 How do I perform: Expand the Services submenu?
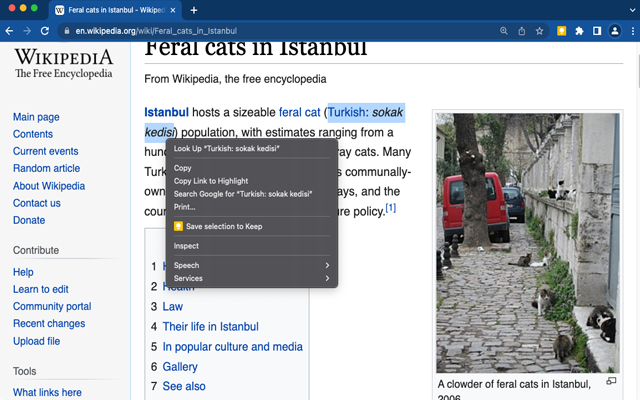pyautogui.click(x=251, y=278)
